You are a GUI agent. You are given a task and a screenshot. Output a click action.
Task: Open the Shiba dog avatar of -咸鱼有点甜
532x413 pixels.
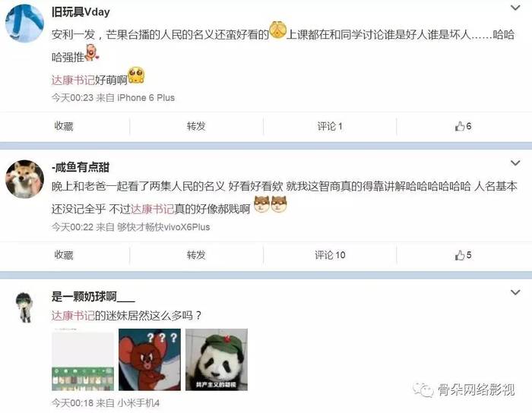tap(24, 179)
